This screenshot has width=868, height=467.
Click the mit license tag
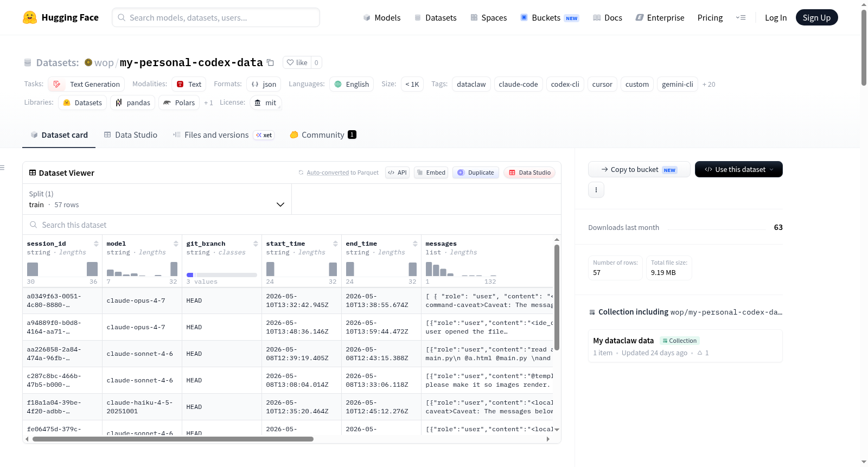(265, 103)
